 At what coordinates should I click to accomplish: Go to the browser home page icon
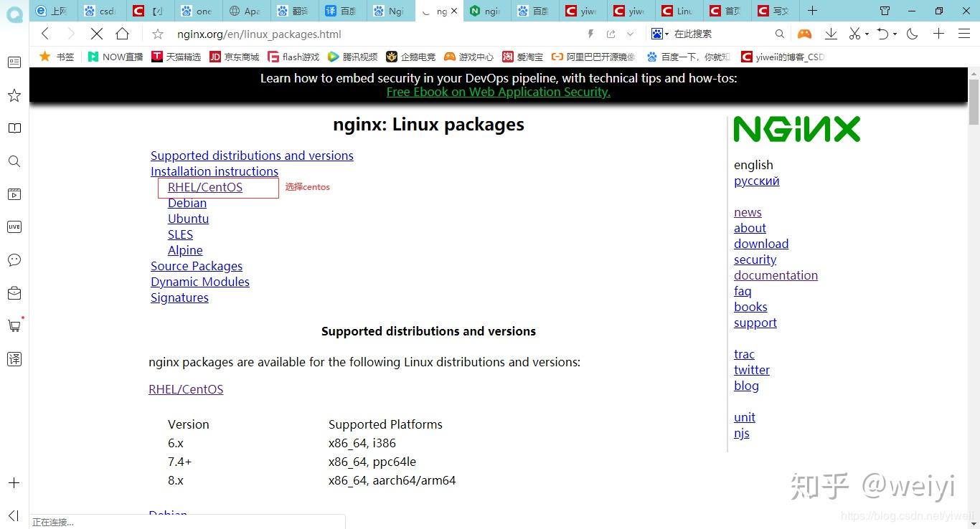[123, 34]
